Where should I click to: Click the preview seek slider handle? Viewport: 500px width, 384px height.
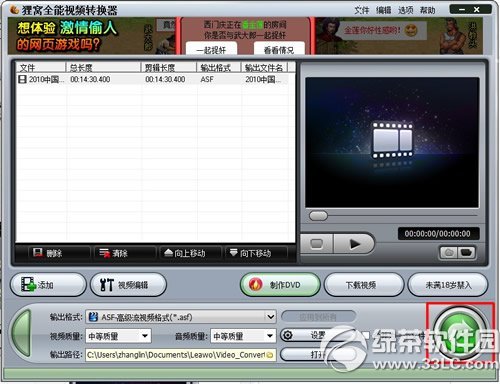(318, 216)
